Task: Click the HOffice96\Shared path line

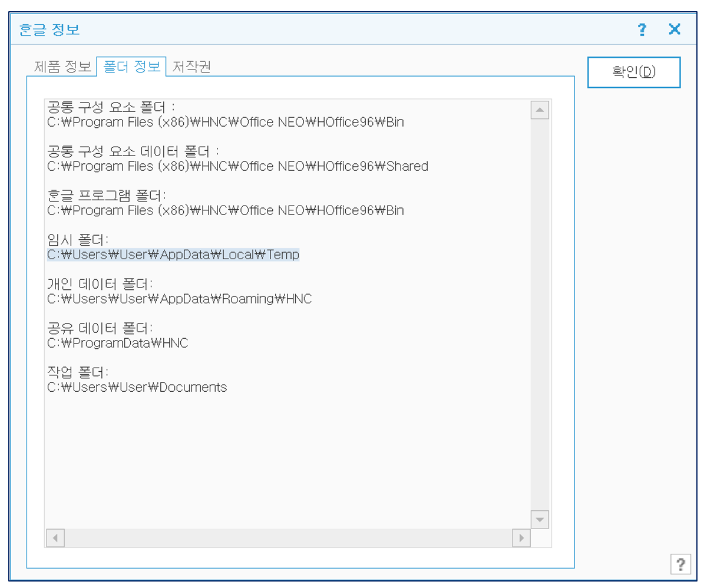Action: tap(237, 166)
